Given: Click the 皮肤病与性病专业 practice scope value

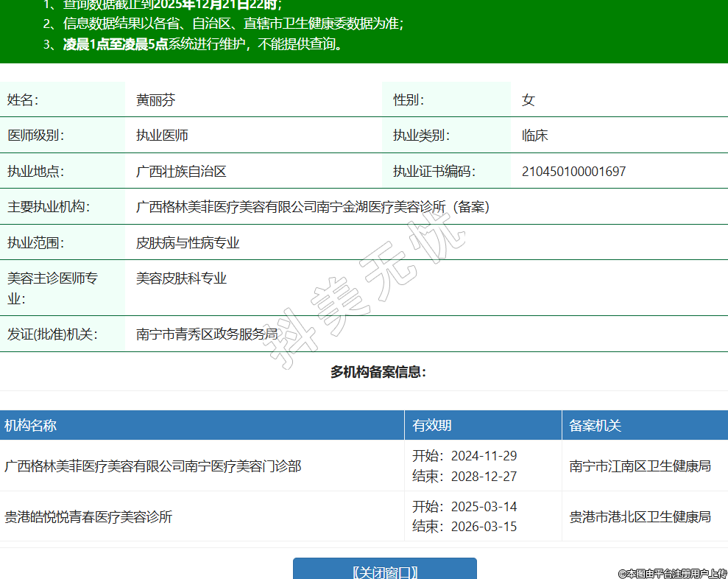Looking at the screenshot, I should point(188,243).
